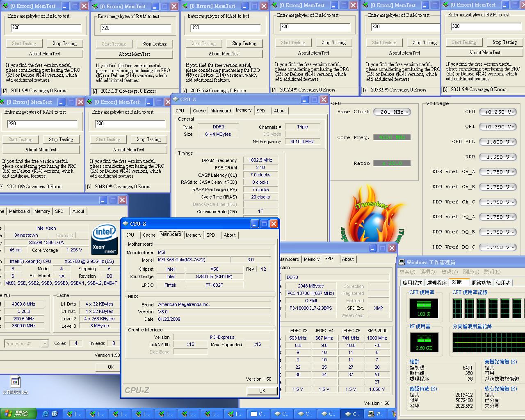The height and width of the screenshot is (420, 525).
Task: Stop Testing in the 2031.9% coverage MemTest
Action: (504, 42)
